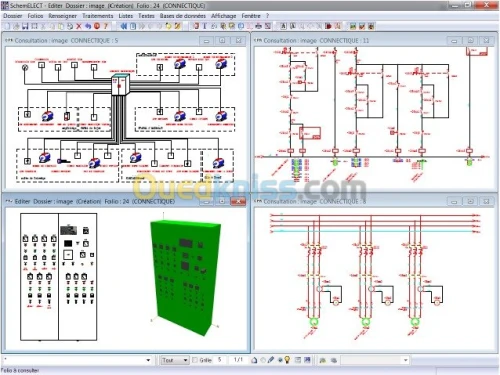Click the blue floppy disk save icon
The image size is (500, 375).
tap(25, 26)
